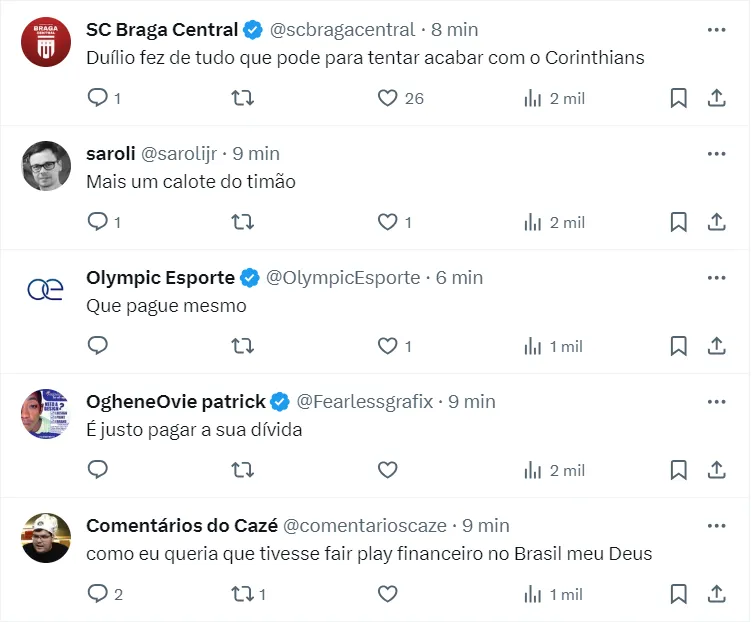Reply to OgheneOvie patrick's tweet

point(98,470)
